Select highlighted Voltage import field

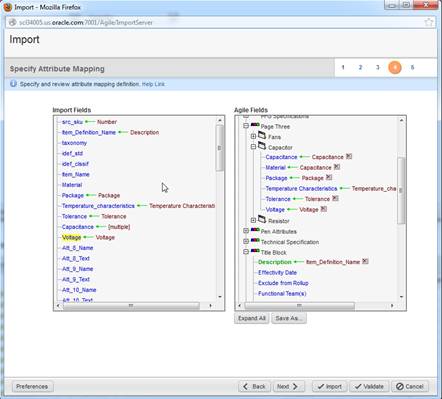[71, 237]
